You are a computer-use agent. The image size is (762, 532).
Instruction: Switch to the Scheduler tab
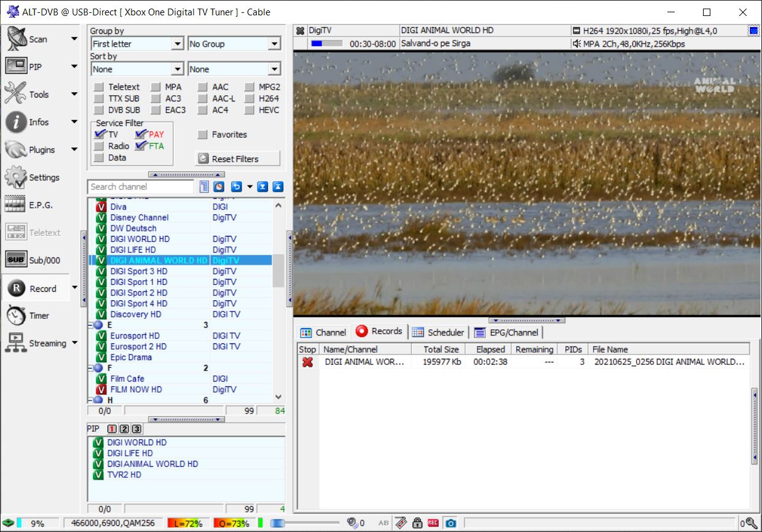[438, 332]
